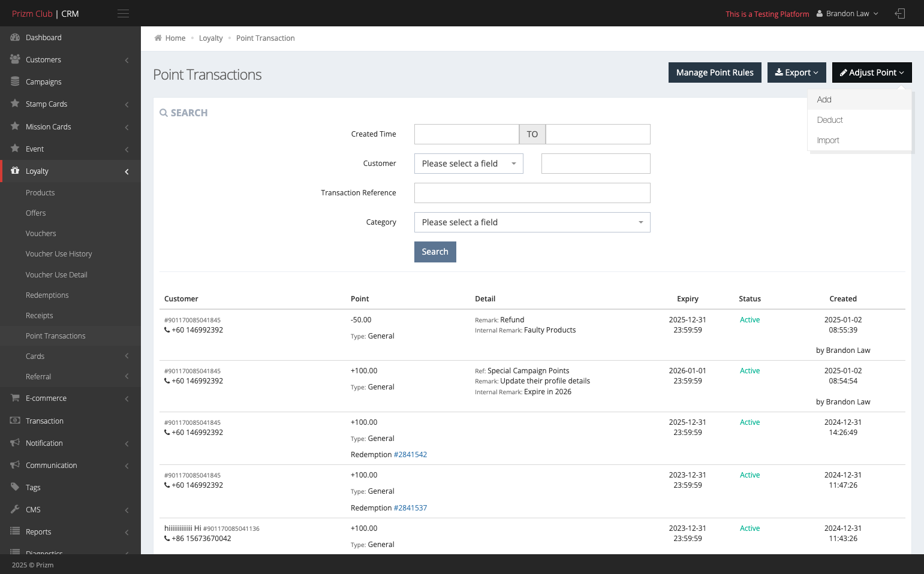Click the Stamp Cards star icon
The image size is (924, 574).
(x=15, y=104)
